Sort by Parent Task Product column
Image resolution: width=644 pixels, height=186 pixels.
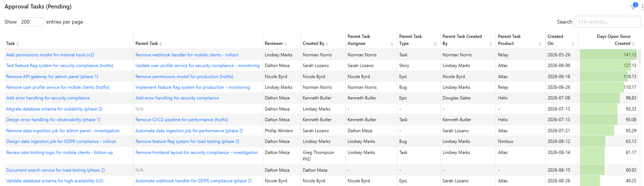click(540, 44)
